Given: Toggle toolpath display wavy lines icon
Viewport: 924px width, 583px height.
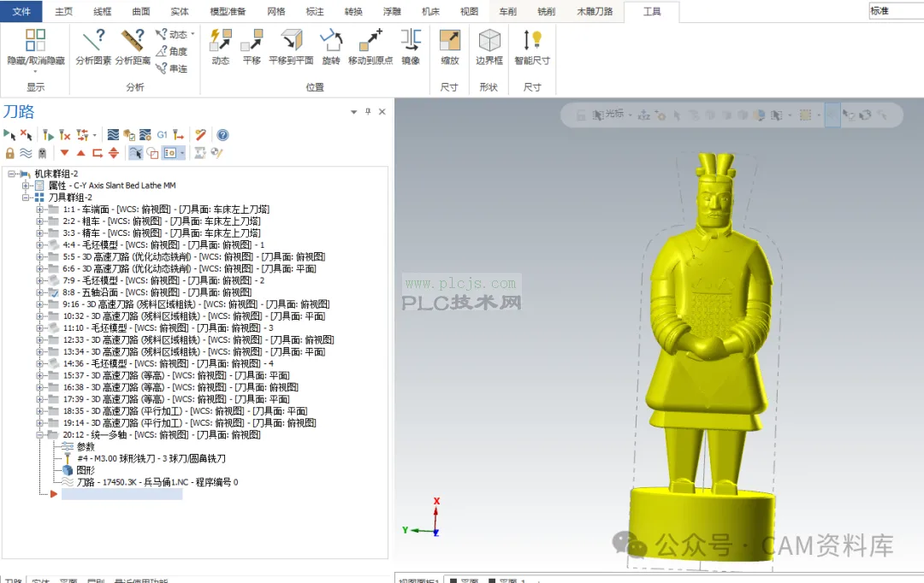Looking at the screenshot, I should click(x=26, y=153).
